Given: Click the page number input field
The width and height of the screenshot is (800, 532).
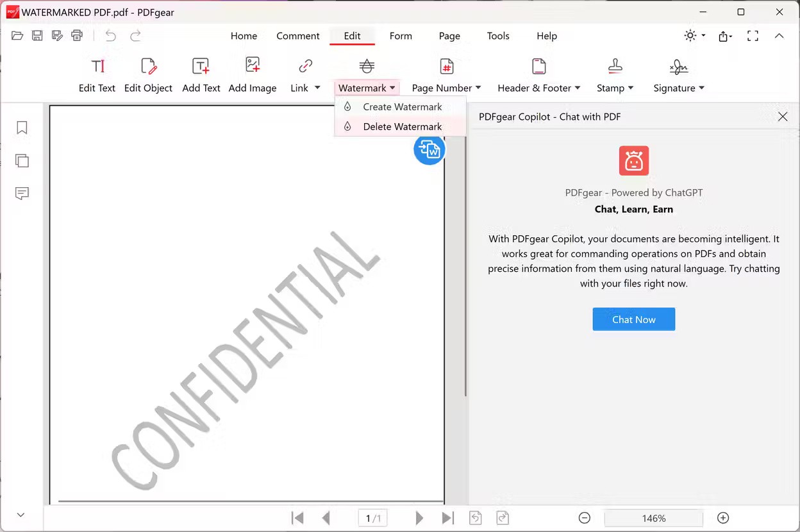Looking at the screenshot, I should pyautogui.click(x=372, y=518).
